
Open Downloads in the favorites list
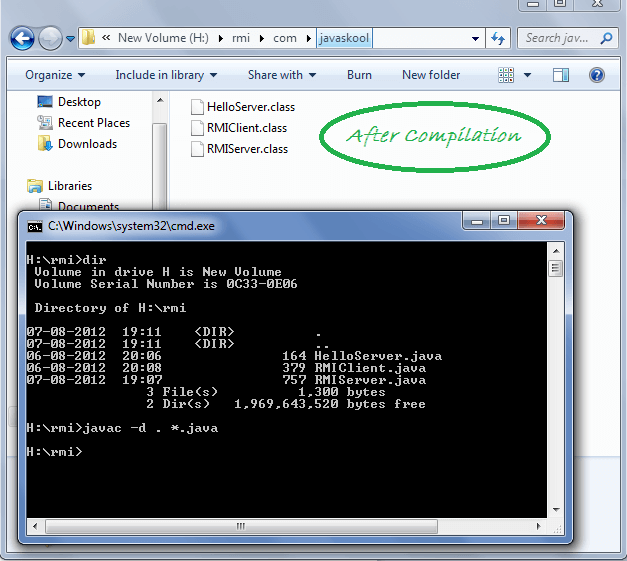coord(87,144)
